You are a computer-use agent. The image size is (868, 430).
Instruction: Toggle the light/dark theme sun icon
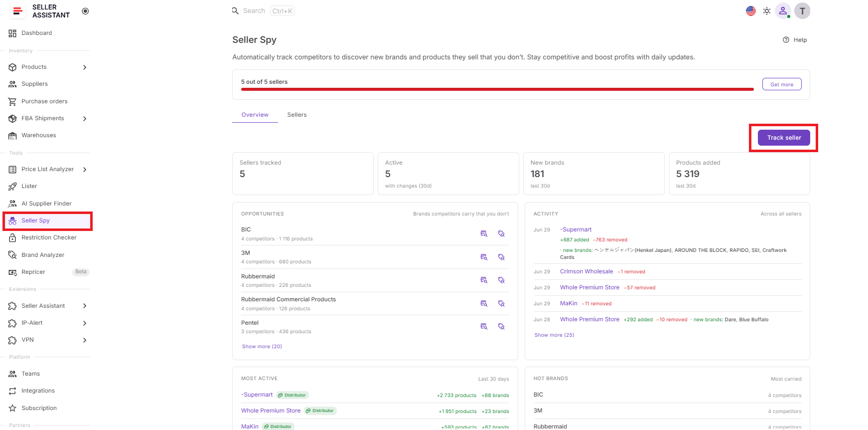point(767,11)
